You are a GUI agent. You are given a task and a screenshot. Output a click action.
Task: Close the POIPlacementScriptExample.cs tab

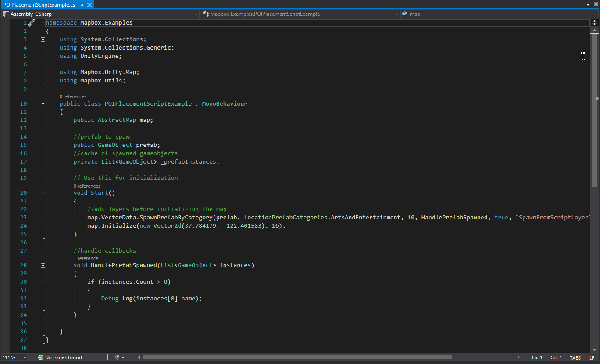click(89, 5)
